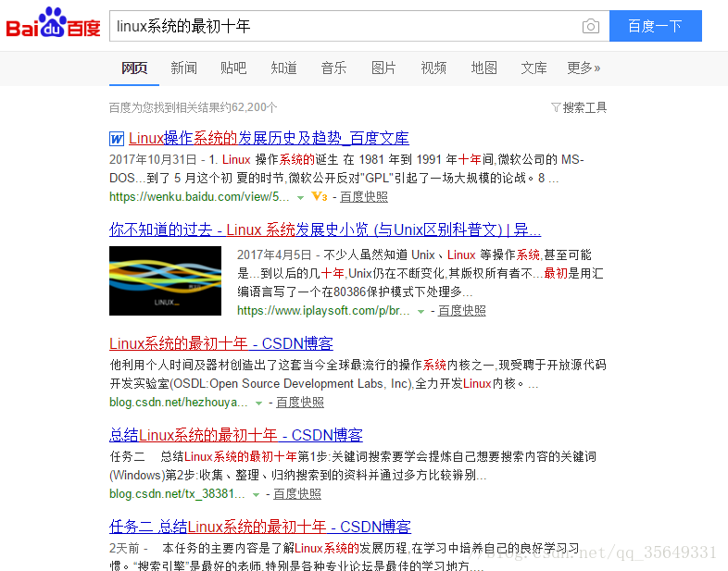Image resolution: width=728 pixels, height=571 pixels.
Task: Open the Baidu logo homepage link
Action: tap(53, 23)
